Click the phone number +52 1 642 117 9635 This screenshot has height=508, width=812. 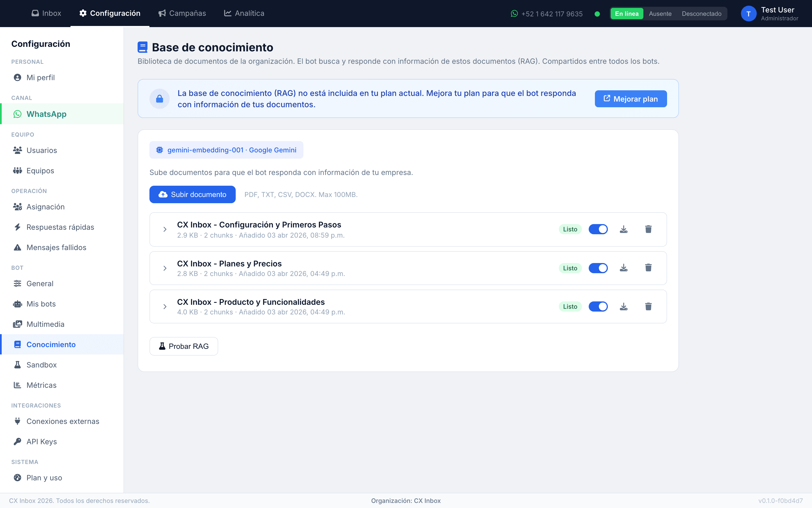[x=552, y=14]
